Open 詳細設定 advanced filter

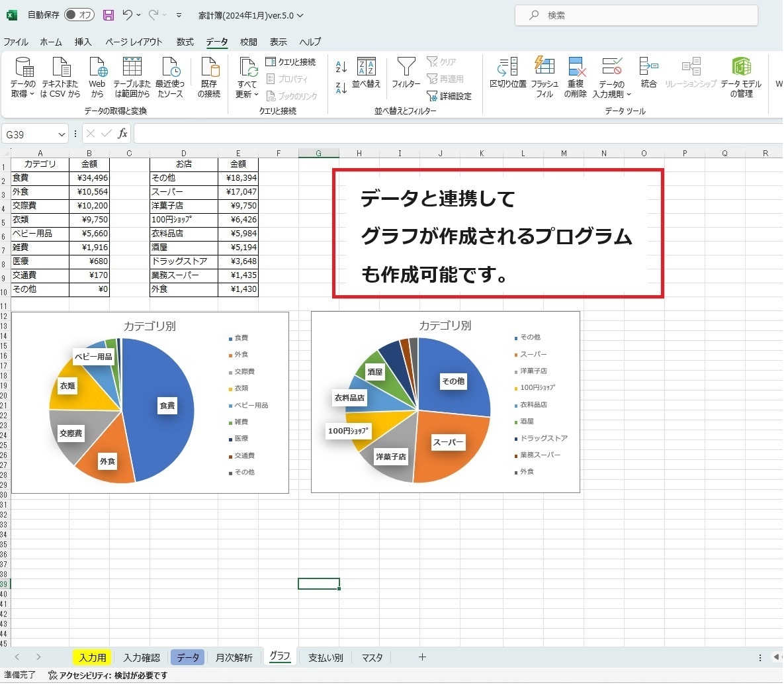(x=449, y=96)
